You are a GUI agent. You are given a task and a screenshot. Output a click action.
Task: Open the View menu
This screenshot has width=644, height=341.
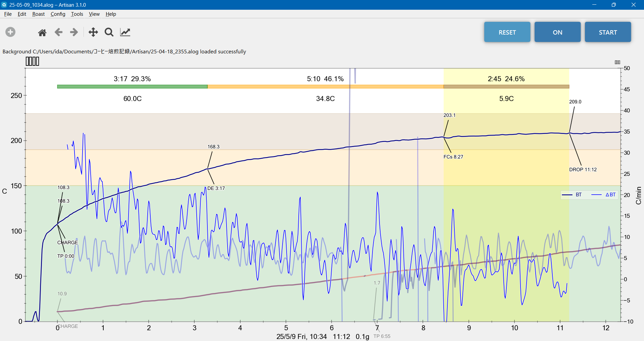click(94, 14)
